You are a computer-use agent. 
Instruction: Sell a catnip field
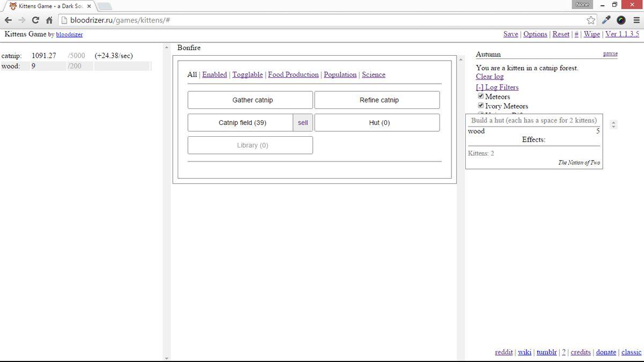303,122
